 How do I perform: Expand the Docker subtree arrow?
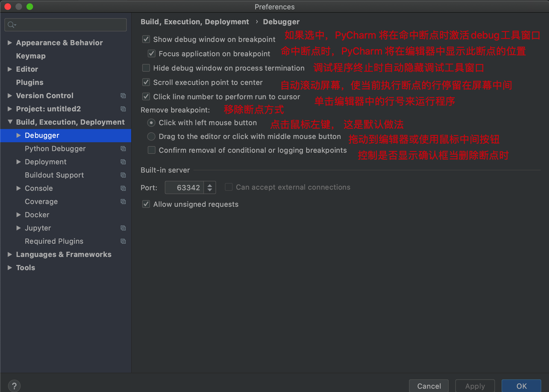click(x=18, y=214)
